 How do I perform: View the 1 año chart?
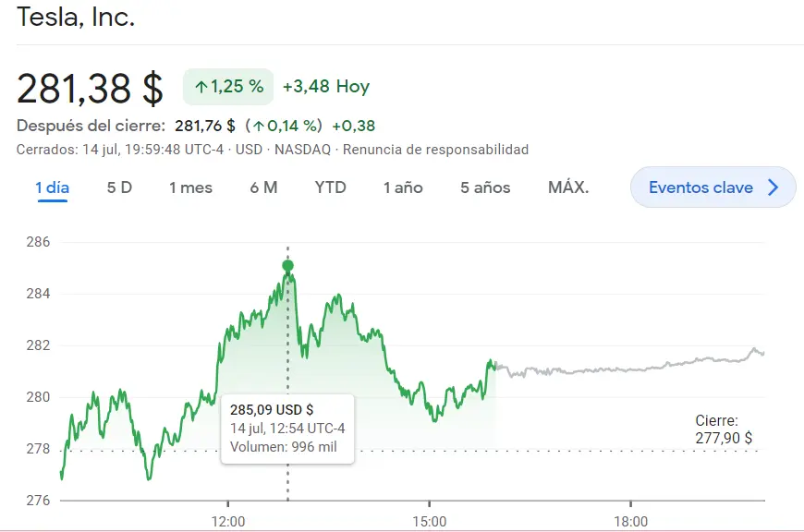(x=403, y=187)
